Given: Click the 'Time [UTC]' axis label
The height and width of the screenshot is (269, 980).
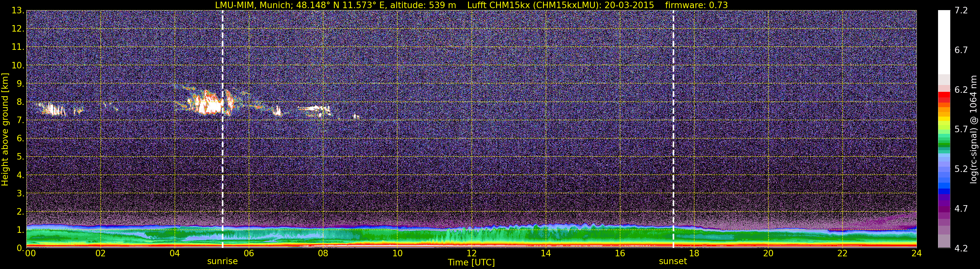Looking at the screenshot, I should click(x=471, y=262).
